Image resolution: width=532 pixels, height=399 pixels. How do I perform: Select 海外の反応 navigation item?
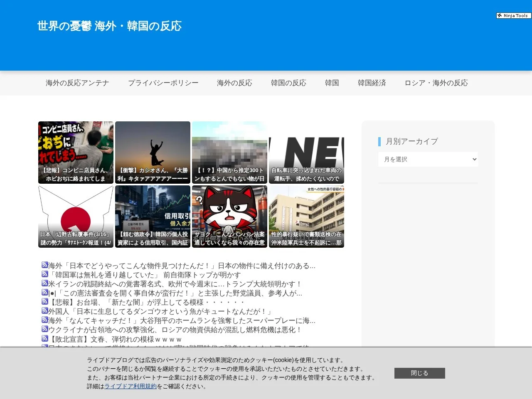(234, 83)
